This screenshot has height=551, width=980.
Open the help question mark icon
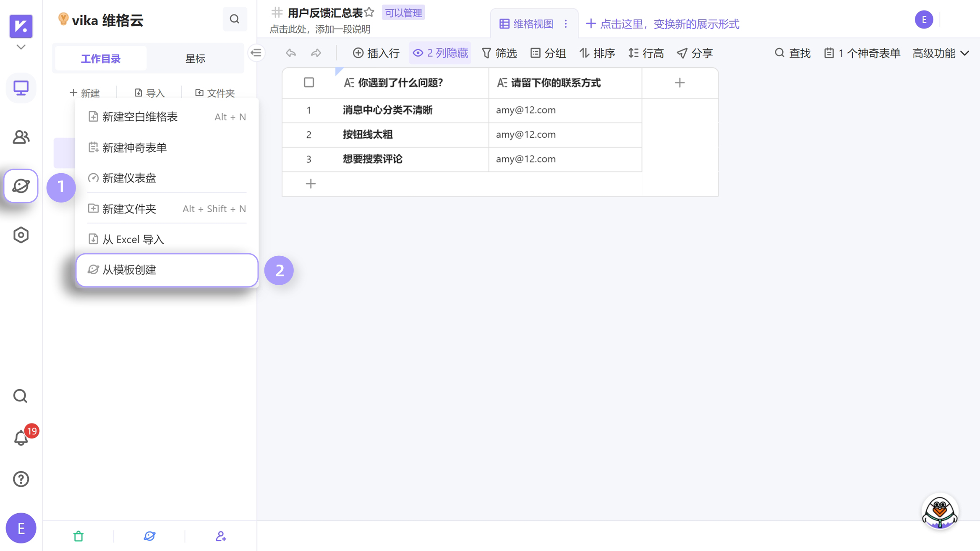[21, 478]
